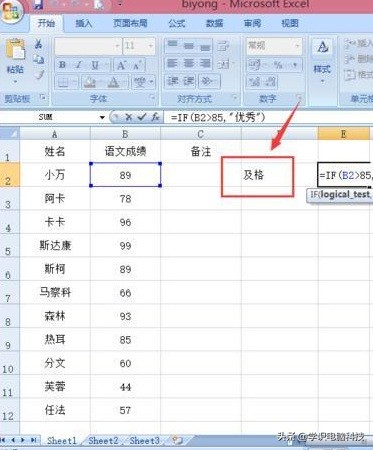This screenshot has height=450, width=373.
Task: Launch the Alignment (对齐方式) dialog expander
Action: point(235,98)
